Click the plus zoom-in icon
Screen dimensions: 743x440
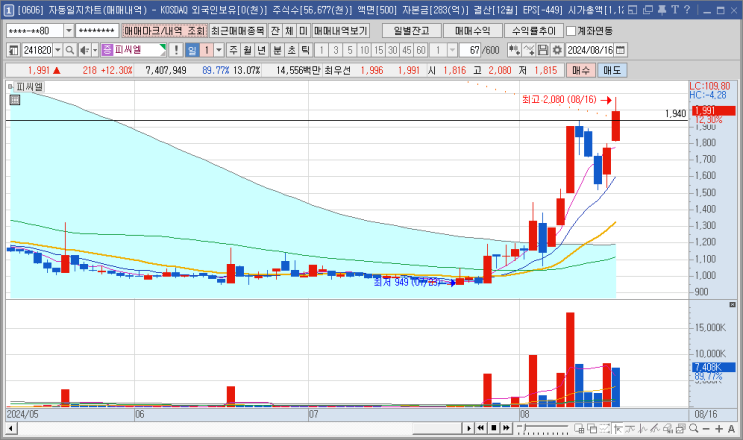[719, 429]
